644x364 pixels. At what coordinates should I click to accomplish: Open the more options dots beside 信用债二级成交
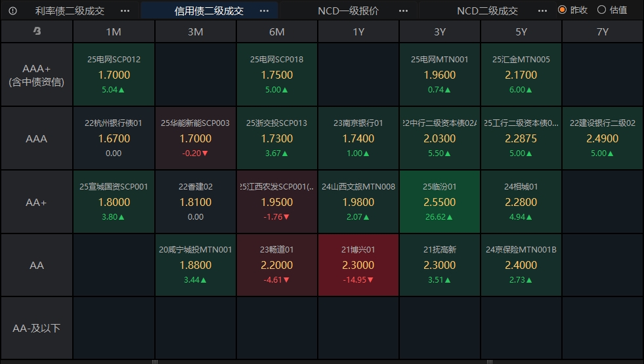coord(264,10)
